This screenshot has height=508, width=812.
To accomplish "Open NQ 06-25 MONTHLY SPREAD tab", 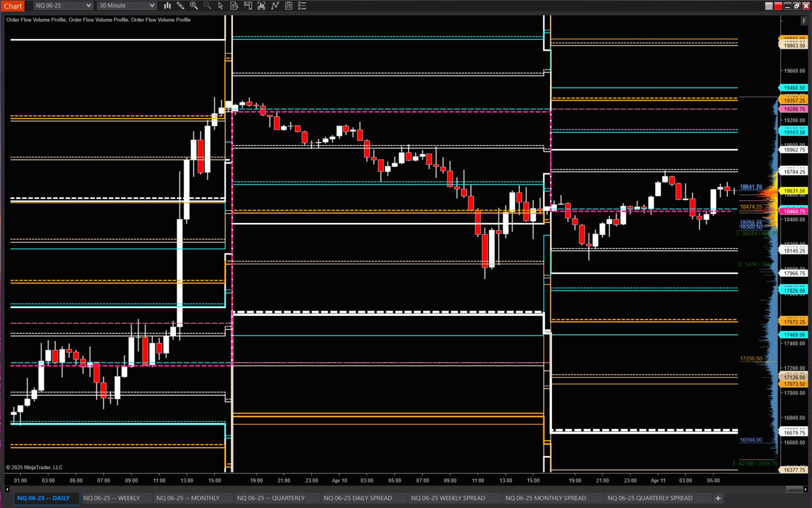I will [546, 498].
